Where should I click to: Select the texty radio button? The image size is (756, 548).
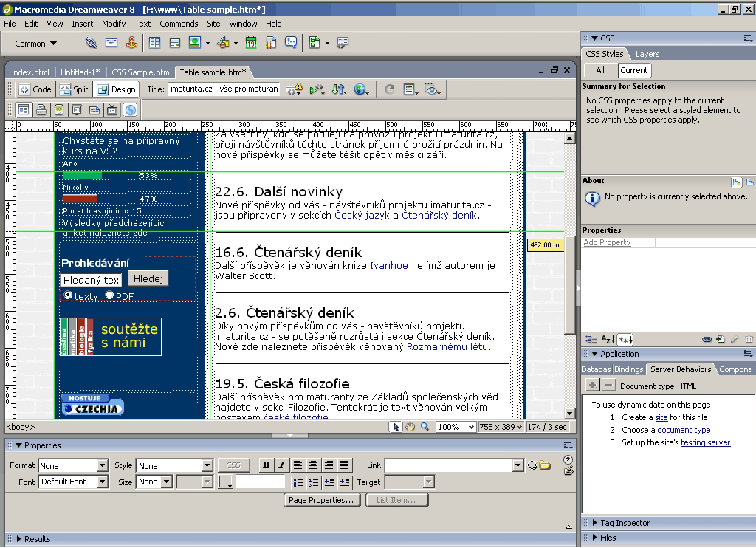tap(68, 295)
